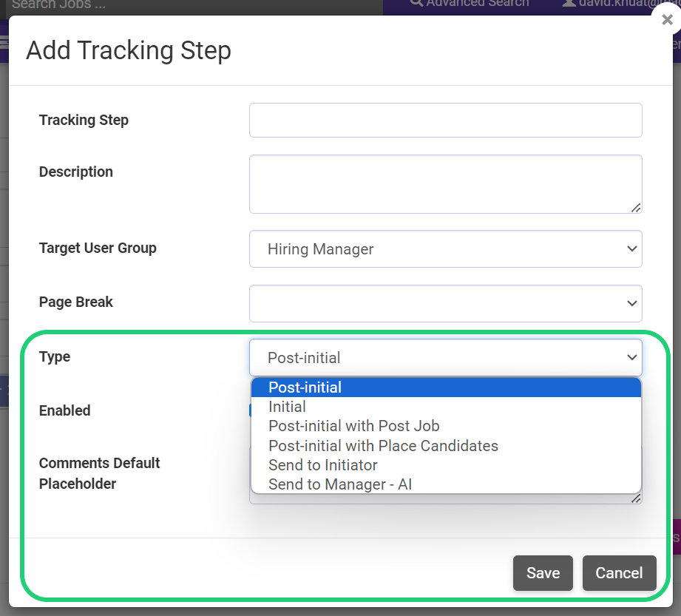This screenshot has width=681, height=616.
Task: Save the new tracking step
Action: (543, 573)
